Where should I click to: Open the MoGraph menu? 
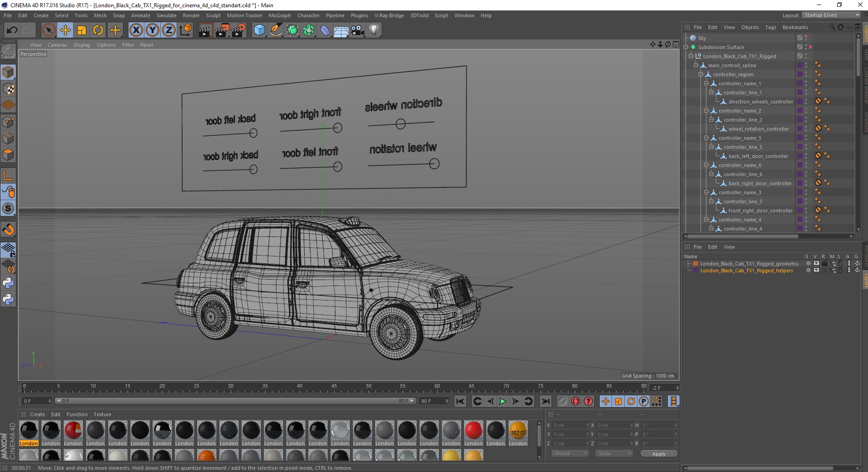280,15
